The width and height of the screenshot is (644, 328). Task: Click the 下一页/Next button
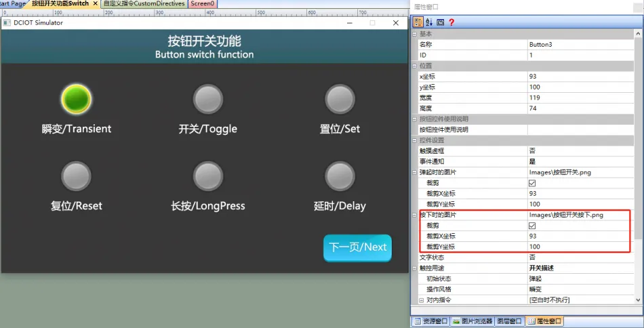point(357,247)
